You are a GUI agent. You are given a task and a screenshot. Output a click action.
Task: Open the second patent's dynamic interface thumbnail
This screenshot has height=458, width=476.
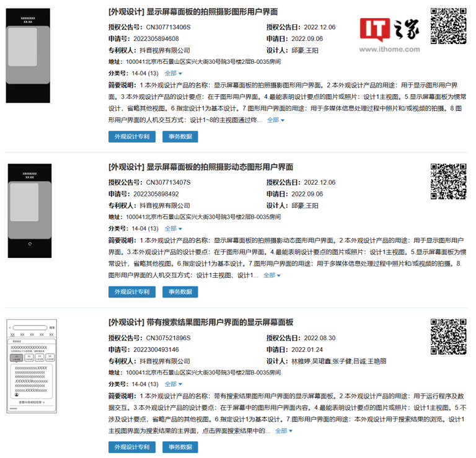(x=29, y=211)
